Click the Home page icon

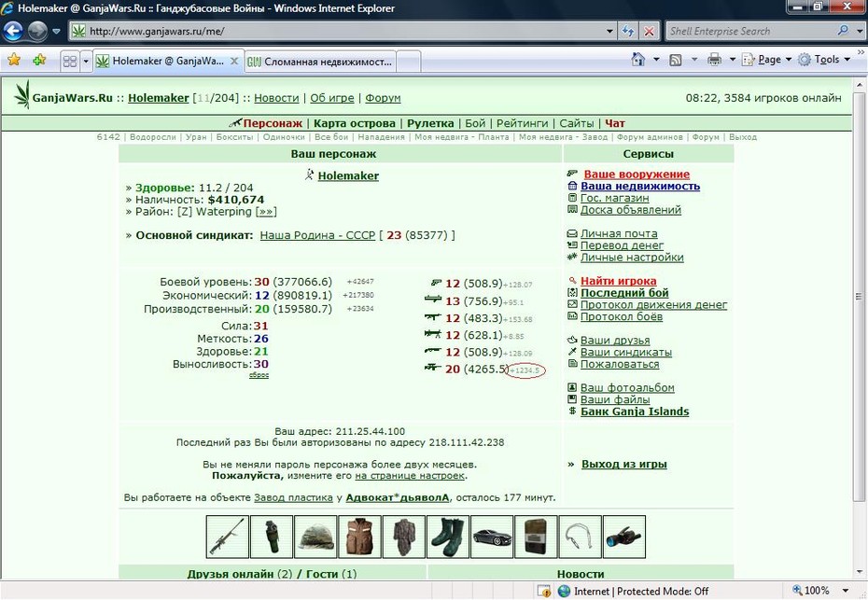[638, 59]
